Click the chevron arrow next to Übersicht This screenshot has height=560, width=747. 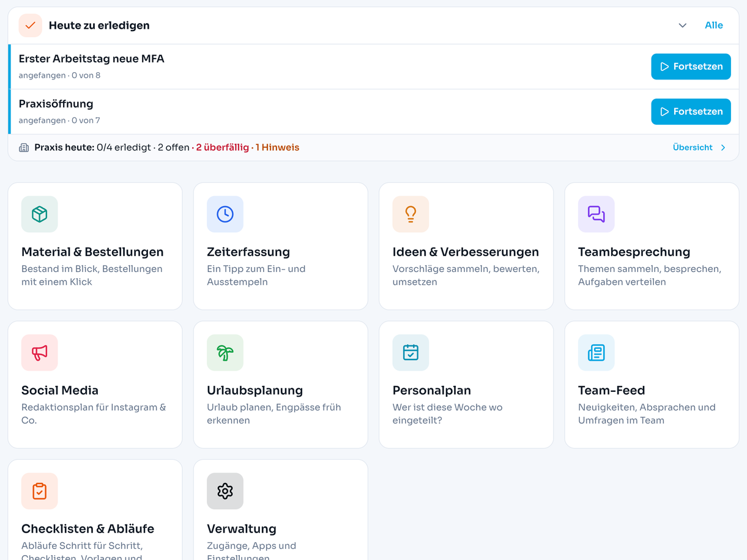(x=723, y=147)
